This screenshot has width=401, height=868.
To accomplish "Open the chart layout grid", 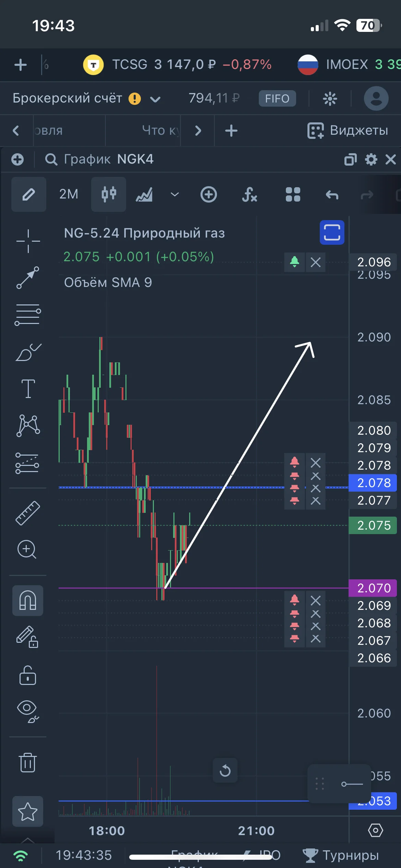I will point(293,194).
